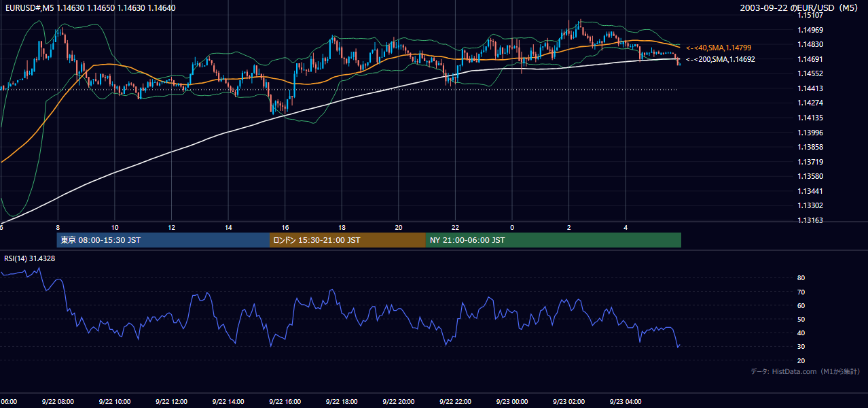Click RSI scale value 50
The image size is (868, 408).
(x=801, y=319)
